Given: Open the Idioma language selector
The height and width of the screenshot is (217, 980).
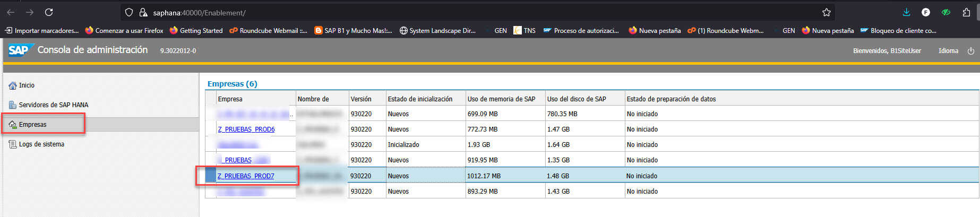Looking at the screenshot, I should coord(948,51).
